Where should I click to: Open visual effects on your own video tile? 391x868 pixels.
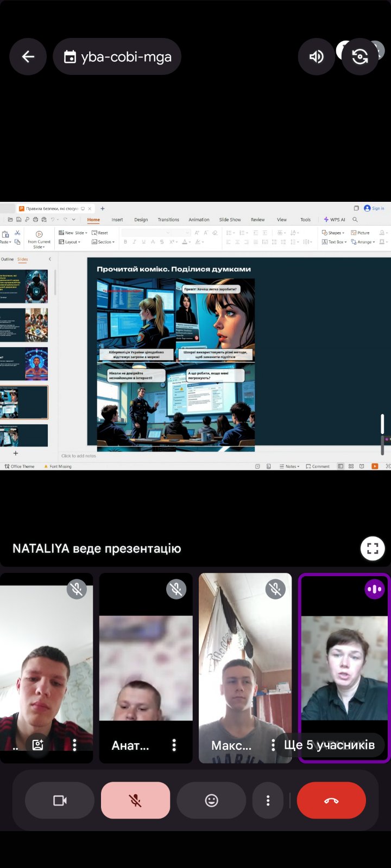click(37, 745)
